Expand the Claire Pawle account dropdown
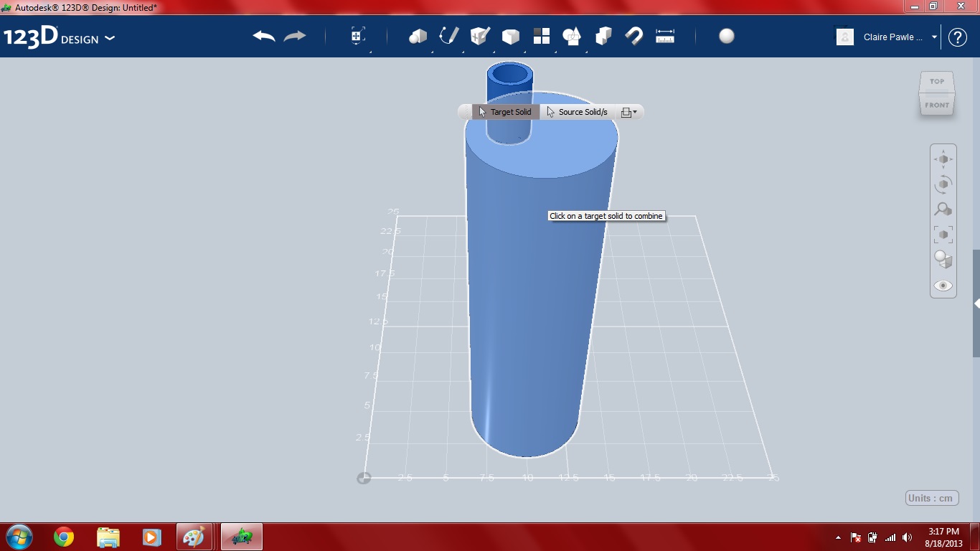The width and height of the screenshot is (980, 551). (934, 37)
